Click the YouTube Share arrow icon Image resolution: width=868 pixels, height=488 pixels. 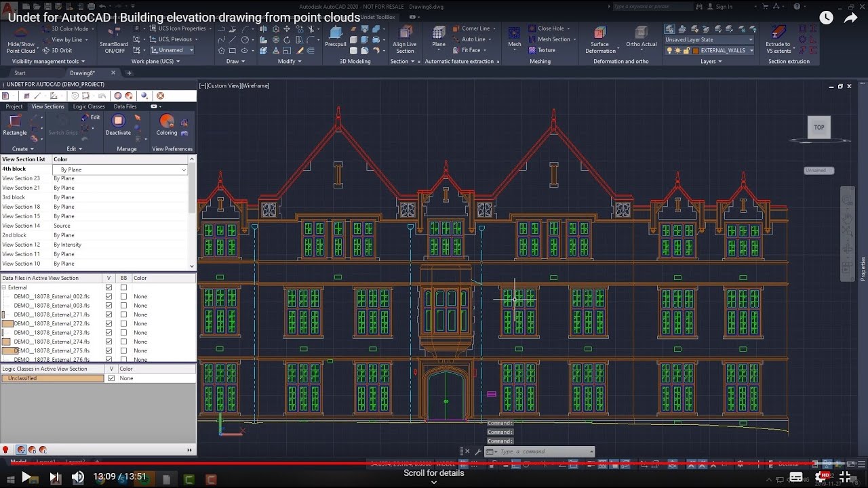pos(851,18)
